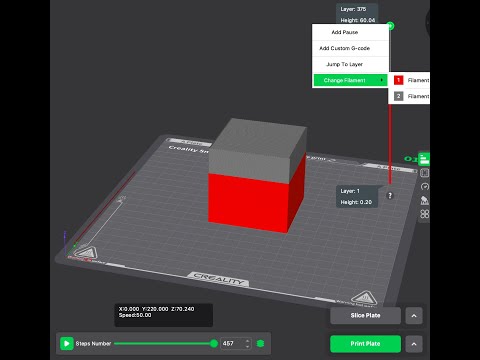This screenshot has width=480, height=360.
Task: Expand the Print Plate options arrow
Action: pyautogui.click(x=414, y=344)
